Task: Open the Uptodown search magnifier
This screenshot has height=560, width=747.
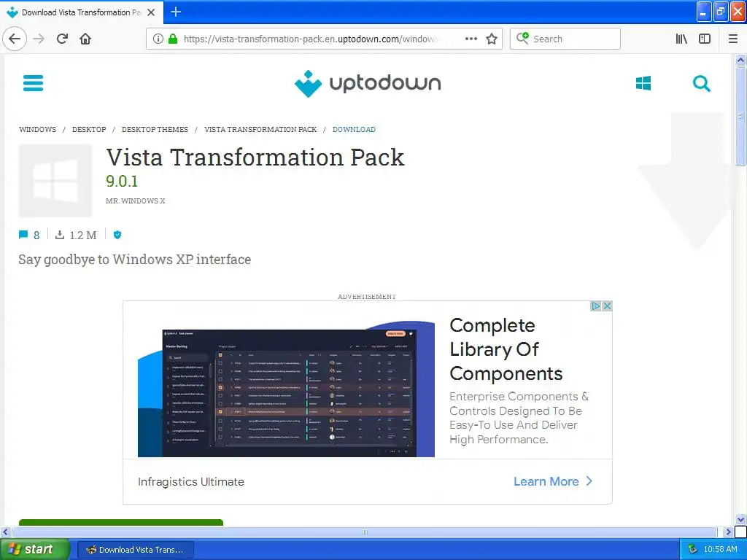Action: pos(701,83)
